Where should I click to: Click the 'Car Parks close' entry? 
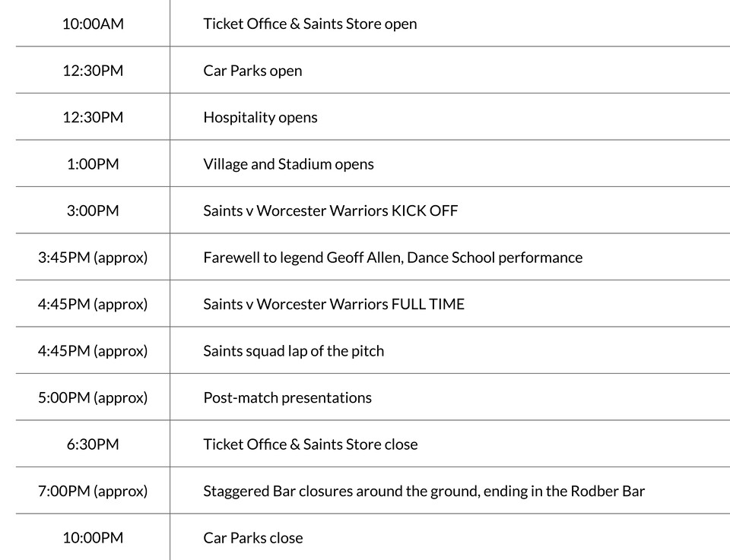pos(252,538)
